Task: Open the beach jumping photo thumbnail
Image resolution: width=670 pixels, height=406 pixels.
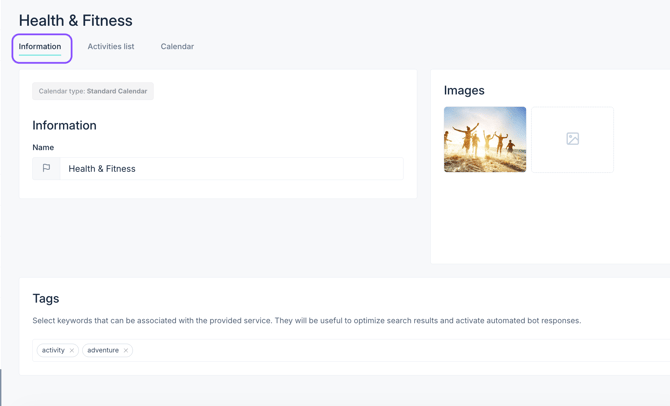Action: 485,139
